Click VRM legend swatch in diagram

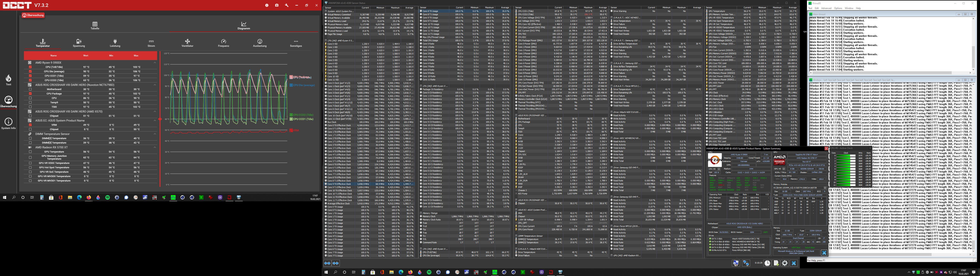click(291, 130)
